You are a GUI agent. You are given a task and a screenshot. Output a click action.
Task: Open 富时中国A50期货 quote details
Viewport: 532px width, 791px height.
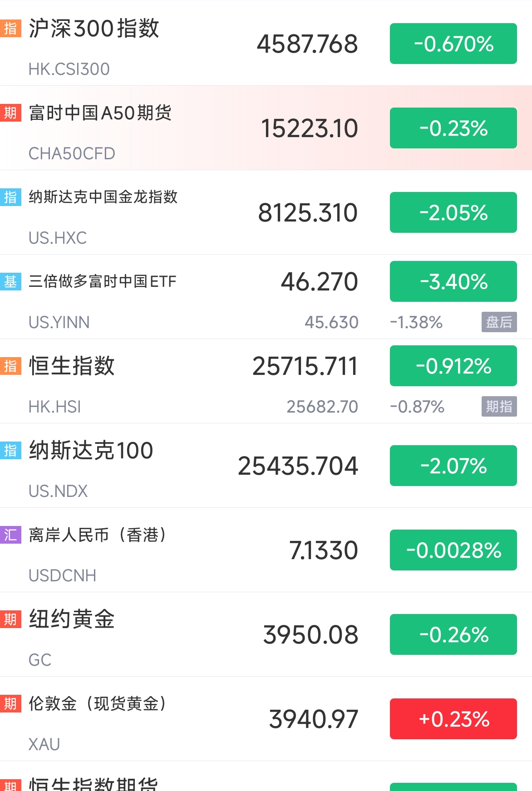(x=266, y=128)
